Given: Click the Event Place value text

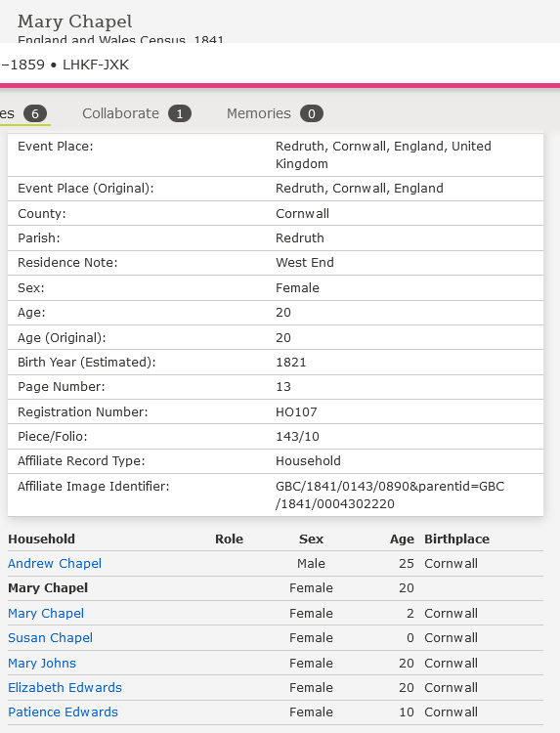Looking at the screenshot, I should 383,154.
